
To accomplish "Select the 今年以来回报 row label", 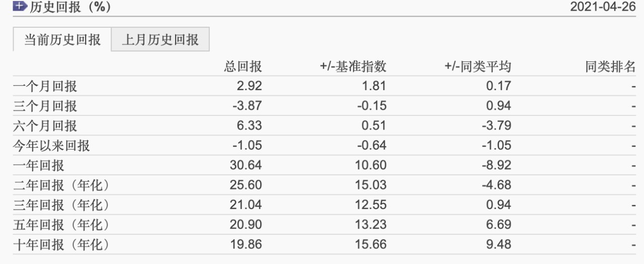I will click(x=51, y=146).
